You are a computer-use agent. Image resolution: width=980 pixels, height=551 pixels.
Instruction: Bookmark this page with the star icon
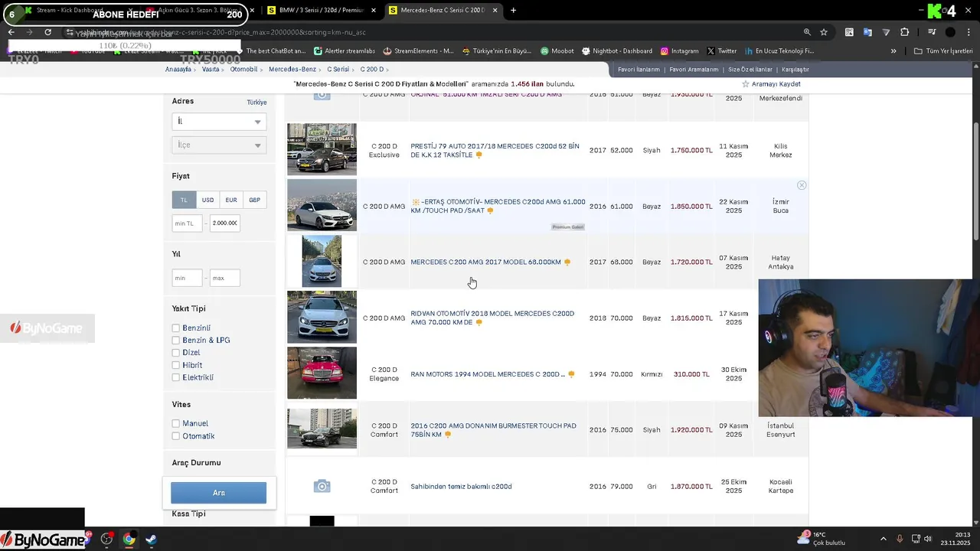coord(824,32)
